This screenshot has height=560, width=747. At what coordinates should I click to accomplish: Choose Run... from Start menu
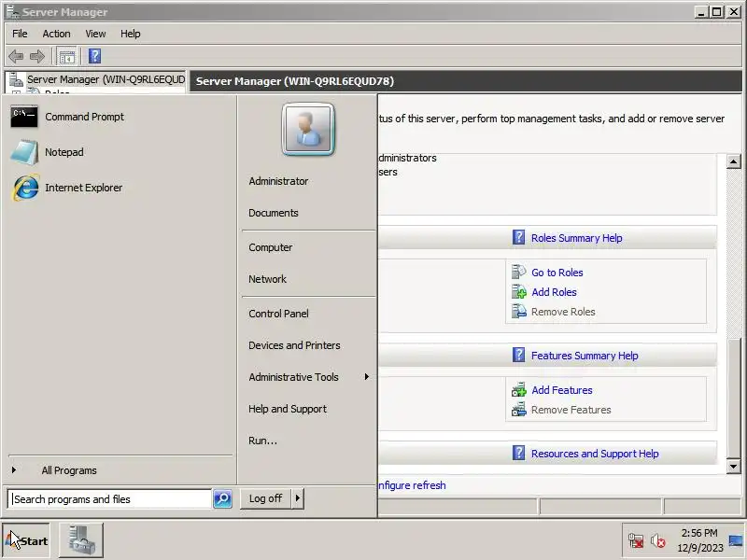click(262, 441)
